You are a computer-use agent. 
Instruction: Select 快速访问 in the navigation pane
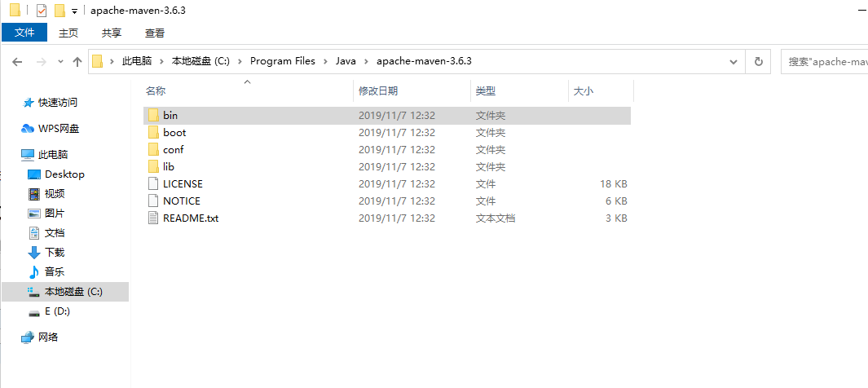(x=58, y=103)
